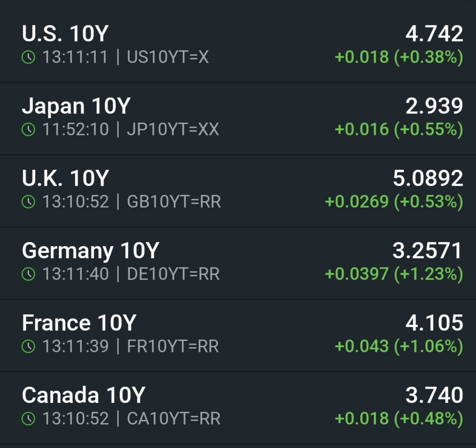
Task: Tap the DE10YT=RR ticker symbol
Action: (x=173, y=274)
